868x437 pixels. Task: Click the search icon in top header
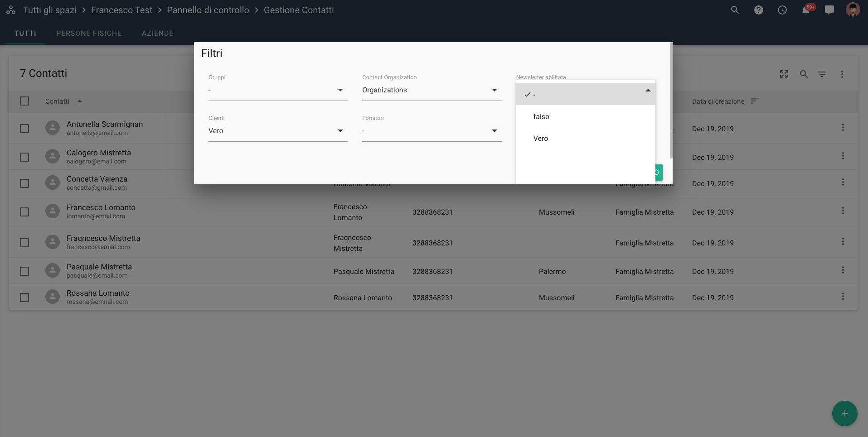735,10
